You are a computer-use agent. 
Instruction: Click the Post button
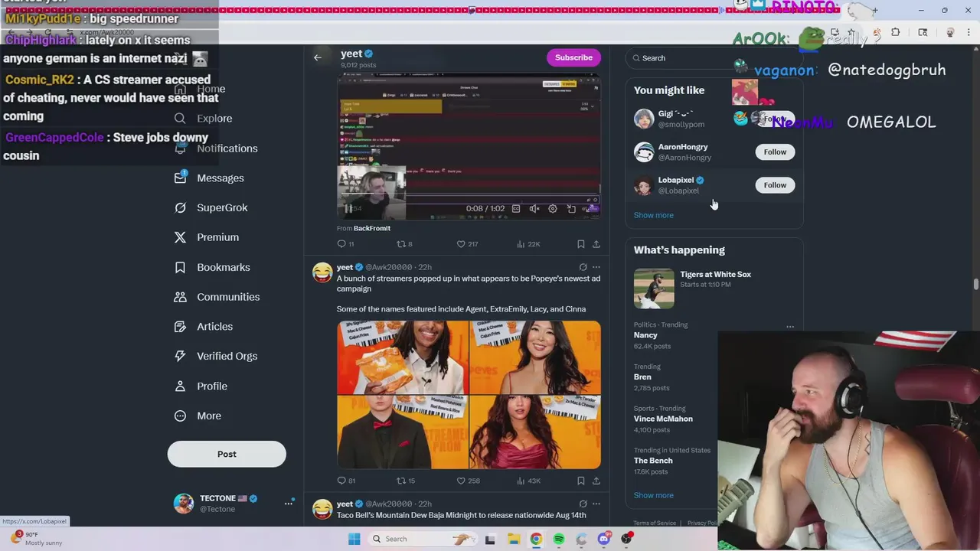tap(227, 454)
